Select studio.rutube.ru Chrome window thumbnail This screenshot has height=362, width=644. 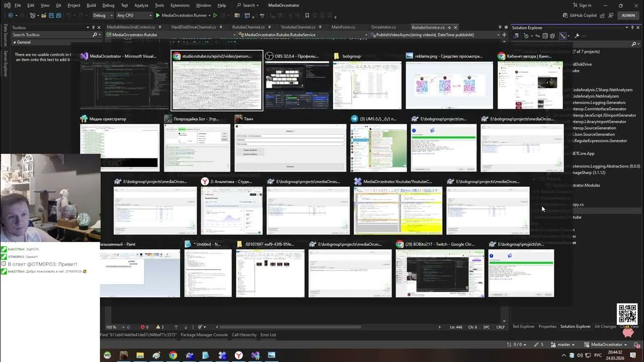217,80
